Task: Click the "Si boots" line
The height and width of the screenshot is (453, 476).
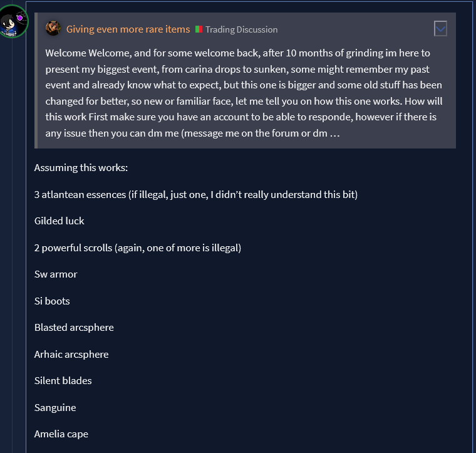Action: tap(52, 301)
